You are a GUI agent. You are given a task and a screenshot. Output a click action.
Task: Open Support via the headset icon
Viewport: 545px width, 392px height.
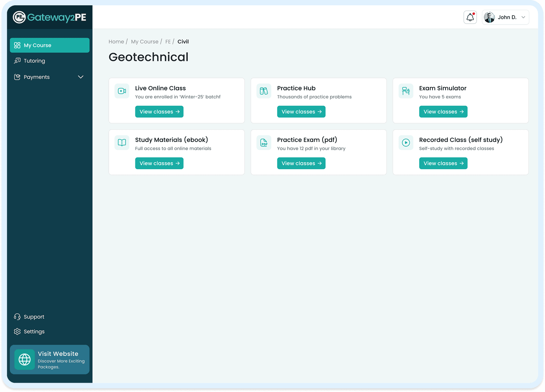pyautogui.click(x=17, y=317)
